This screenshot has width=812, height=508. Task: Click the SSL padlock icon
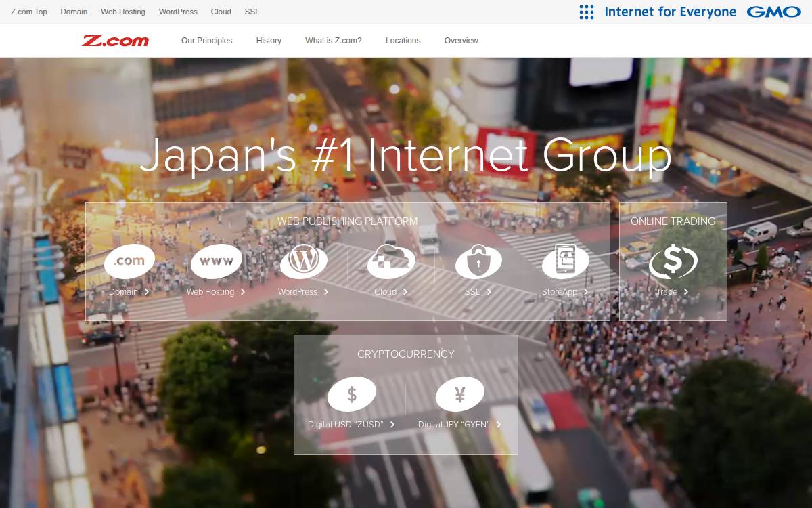tap(478, 261)
